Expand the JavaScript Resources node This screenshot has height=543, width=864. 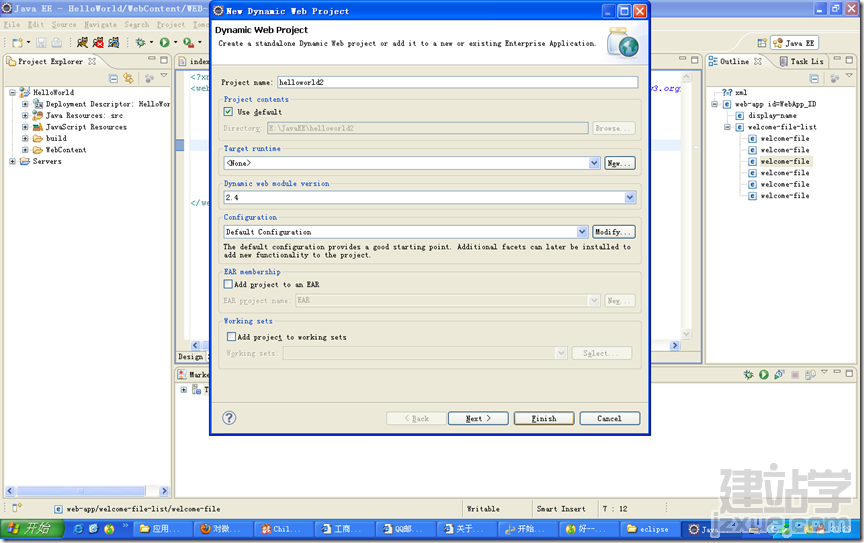coord(25,127)
